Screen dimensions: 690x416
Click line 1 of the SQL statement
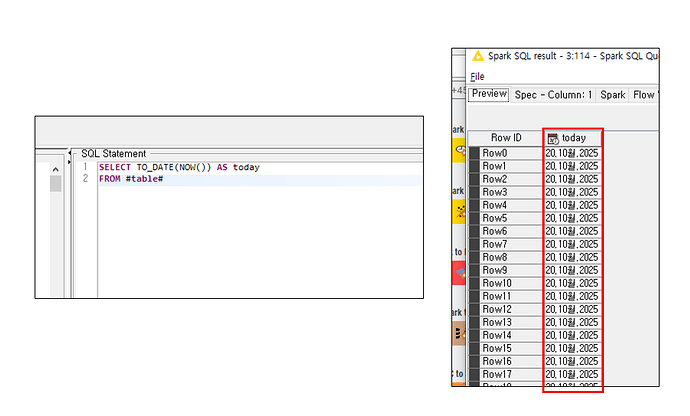click(180, 167)
